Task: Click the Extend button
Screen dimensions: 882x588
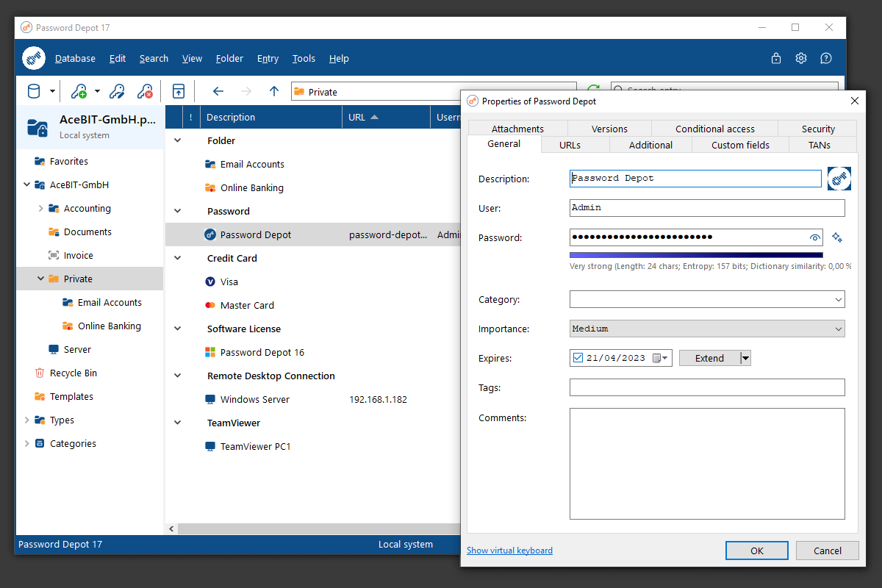Action: click(x=709, y=358)
